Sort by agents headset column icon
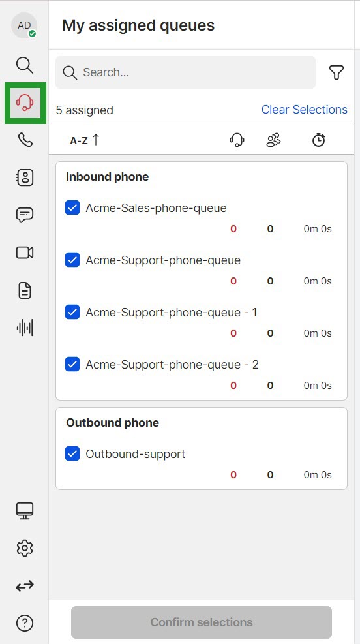Screen dimensions: 360x644 pyautogui.click(x=237, y=140)
